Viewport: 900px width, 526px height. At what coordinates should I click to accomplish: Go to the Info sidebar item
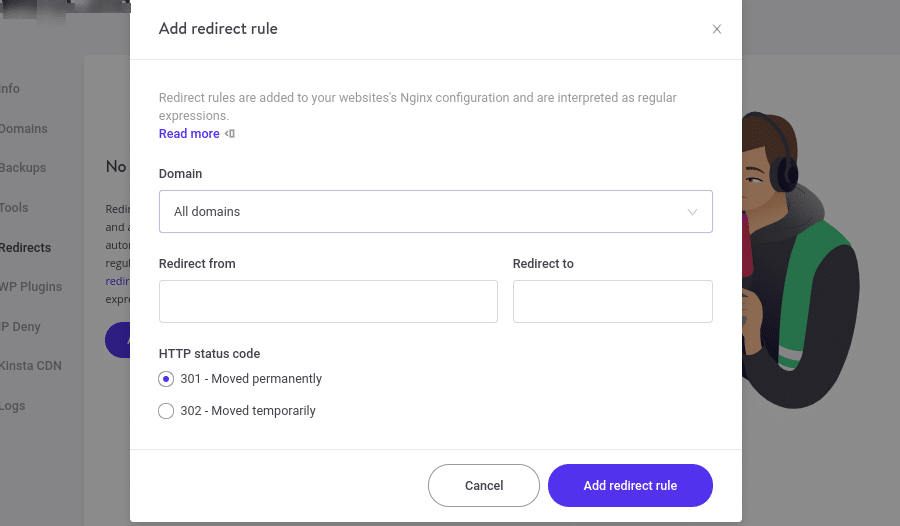(10, 89)
